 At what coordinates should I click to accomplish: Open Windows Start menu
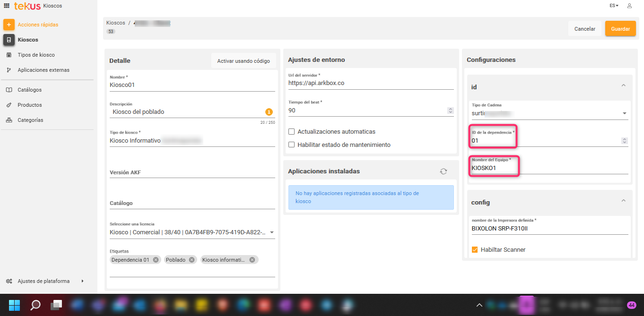(x=14, y=305)
